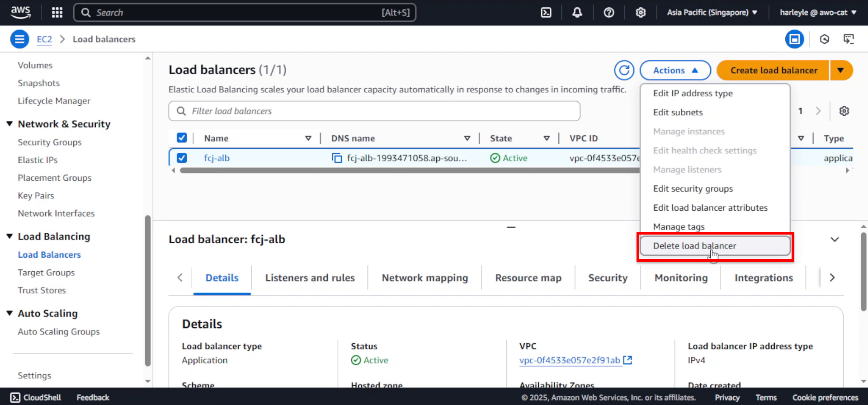868x405 pixels.
Task: Open the Asia Pacific (Singapore) region dropdown
Action: pyautogui.click(x=712, y=12)
